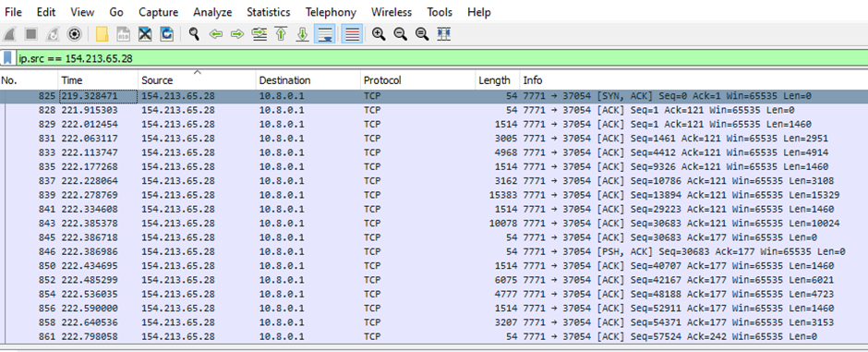Select packet 841 with Seq=29223
868x352 pixels.
(x=434, y=209)
